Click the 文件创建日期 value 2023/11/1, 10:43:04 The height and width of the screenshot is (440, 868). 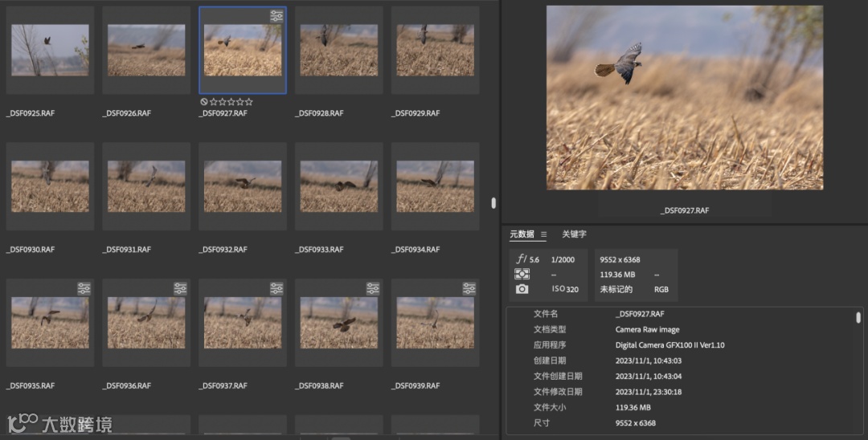649,376
